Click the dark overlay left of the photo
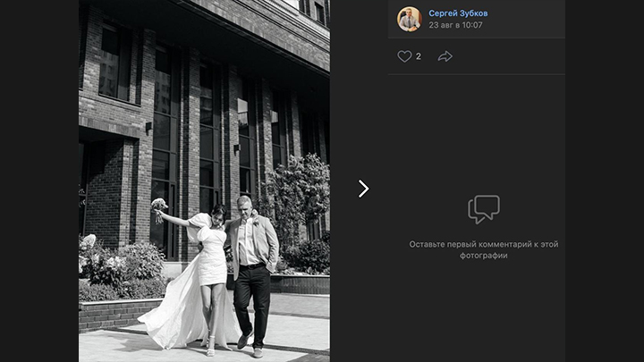This screenshot has width=644, height=362. pyautogui.click(x=38, y=179)
